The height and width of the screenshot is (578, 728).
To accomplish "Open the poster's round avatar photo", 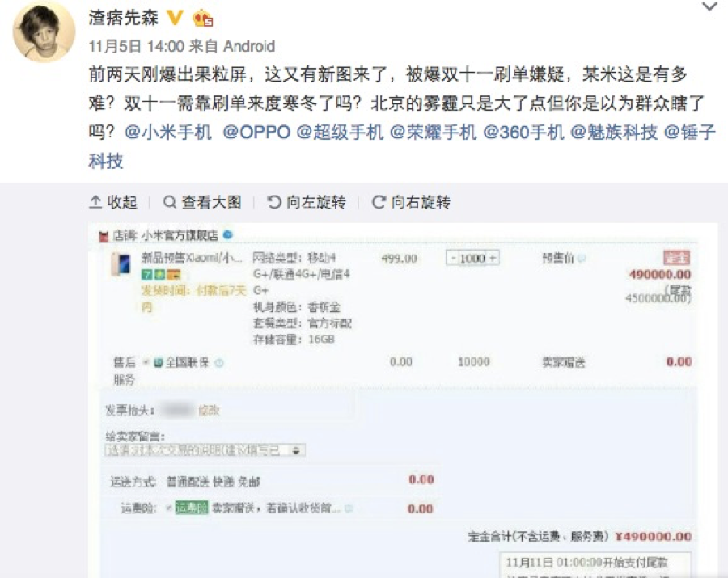I will (x=44, y=32).
